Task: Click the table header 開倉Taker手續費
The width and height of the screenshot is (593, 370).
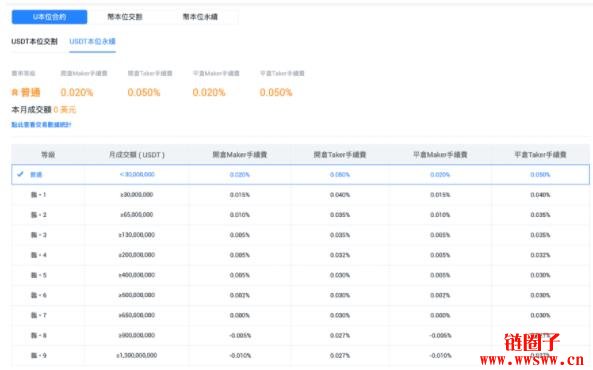Action: (x=340, y=155)
